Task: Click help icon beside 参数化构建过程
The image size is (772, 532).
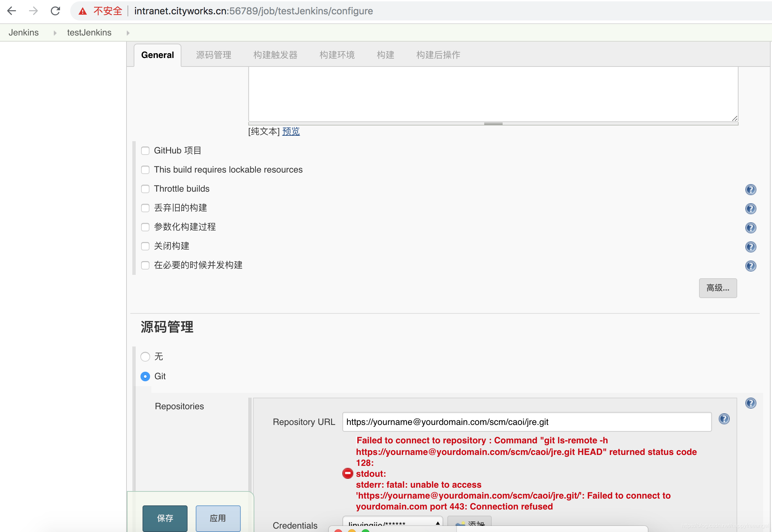Action: pos(751,228)
